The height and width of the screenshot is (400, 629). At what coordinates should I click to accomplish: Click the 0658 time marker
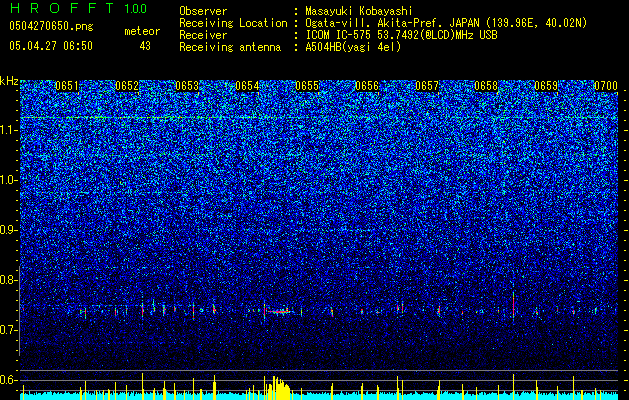486,86
